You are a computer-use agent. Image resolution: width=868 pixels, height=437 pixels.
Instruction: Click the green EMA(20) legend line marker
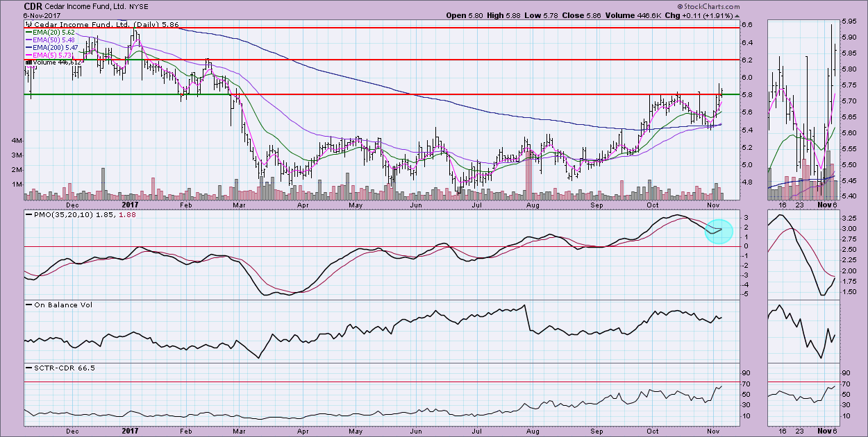click(x=28, y=32)
